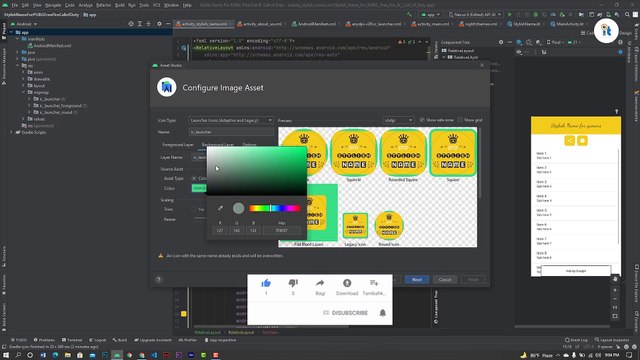Open the Tools menu

[x=144, y=5]
